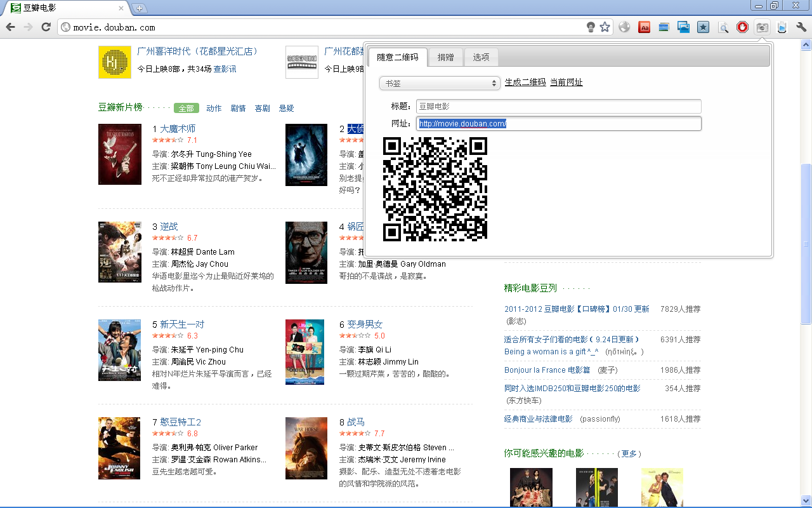Click in the 网址 URL input field
The width and height of the screenshot is (812, 508).
pyautogui.click(x=559, y=124)
